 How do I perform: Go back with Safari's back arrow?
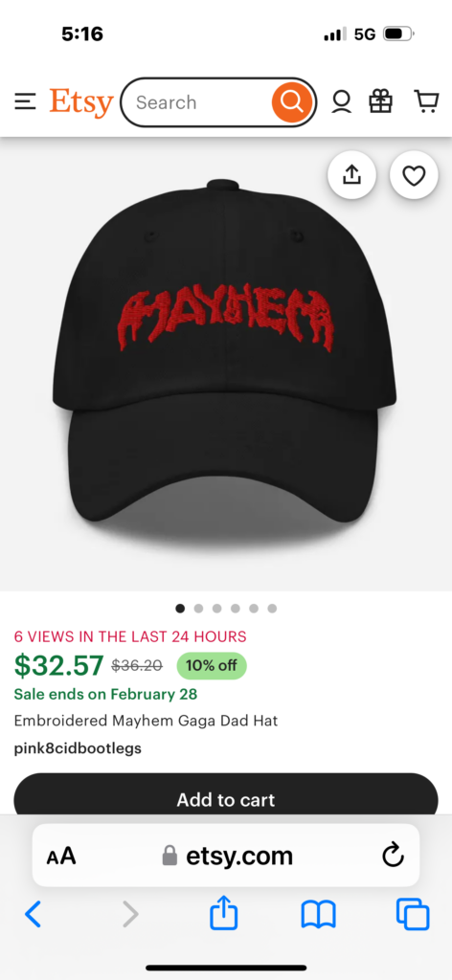pyautogui.click(x=34, y=914)
